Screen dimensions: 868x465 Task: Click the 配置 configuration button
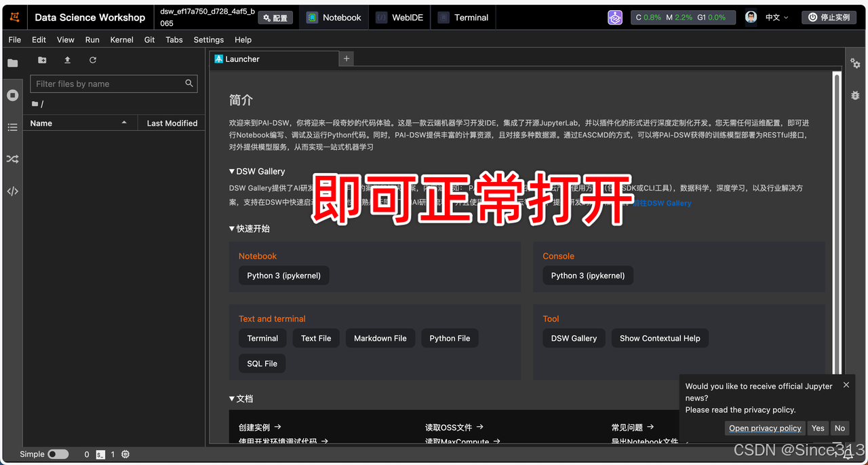pos(275,18)
